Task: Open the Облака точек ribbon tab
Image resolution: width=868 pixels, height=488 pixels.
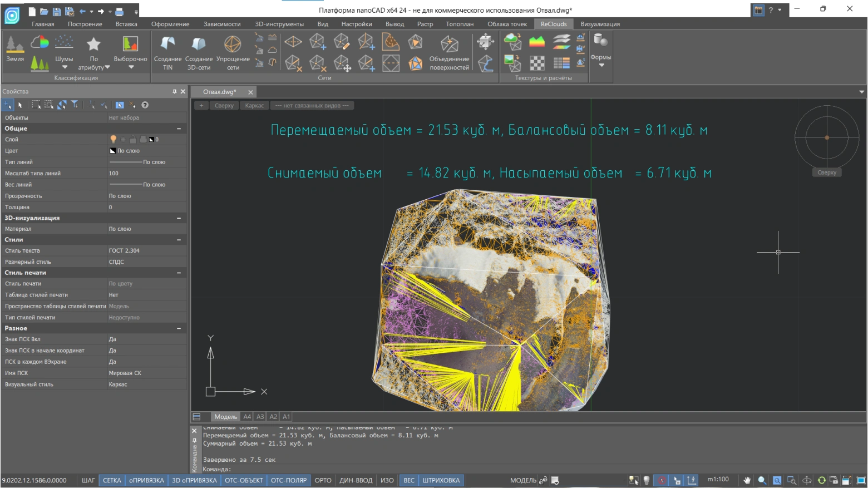Action: click(507, 24)
